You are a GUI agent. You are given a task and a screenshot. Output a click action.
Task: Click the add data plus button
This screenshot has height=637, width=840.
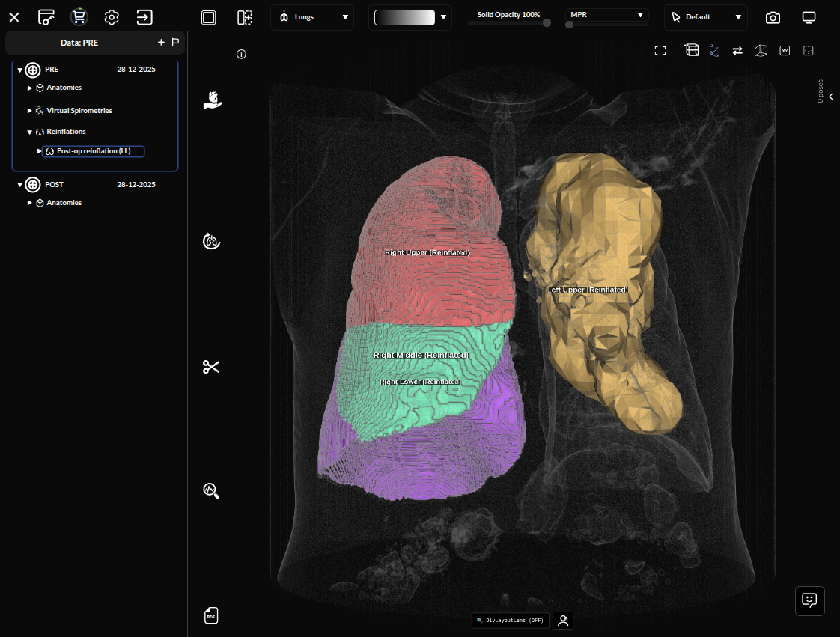click(161, 43)
